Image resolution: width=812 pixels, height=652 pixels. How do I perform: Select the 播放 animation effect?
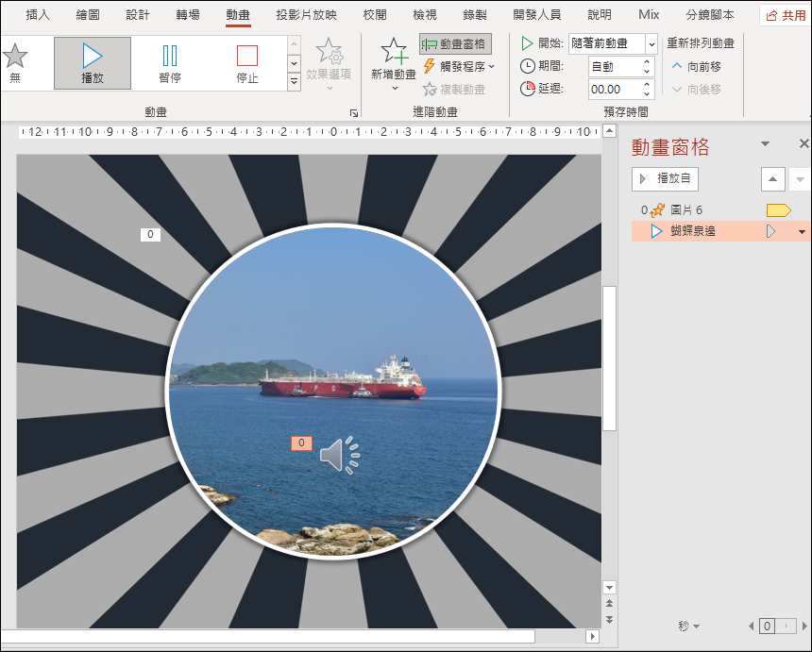(x=93, y=63)
